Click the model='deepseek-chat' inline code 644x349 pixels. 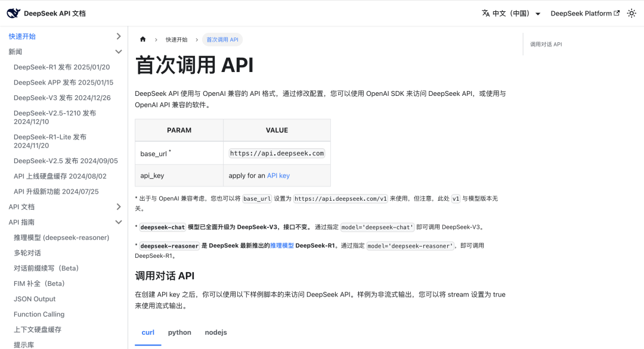click(377, 227)
